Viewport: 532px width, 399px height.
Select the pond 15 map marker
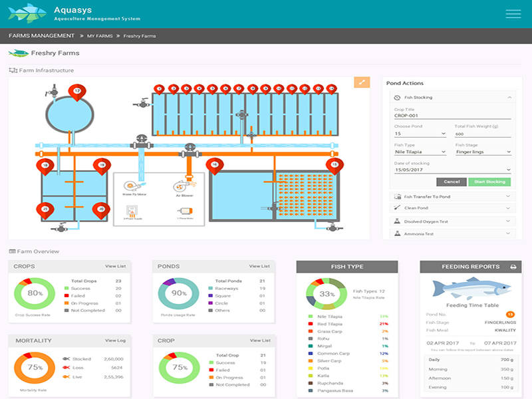tap(334, 166)
